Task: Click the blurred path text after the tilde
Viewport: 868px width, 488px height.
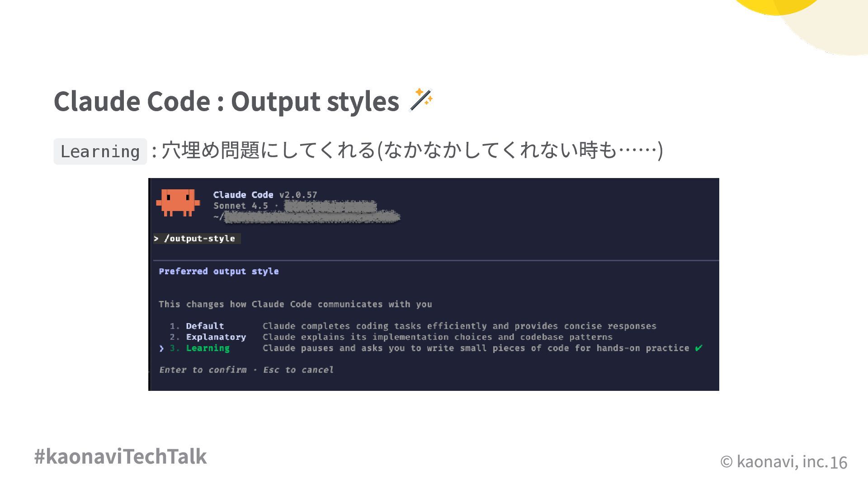Action: pyautogui.click(x=312, y=217)
